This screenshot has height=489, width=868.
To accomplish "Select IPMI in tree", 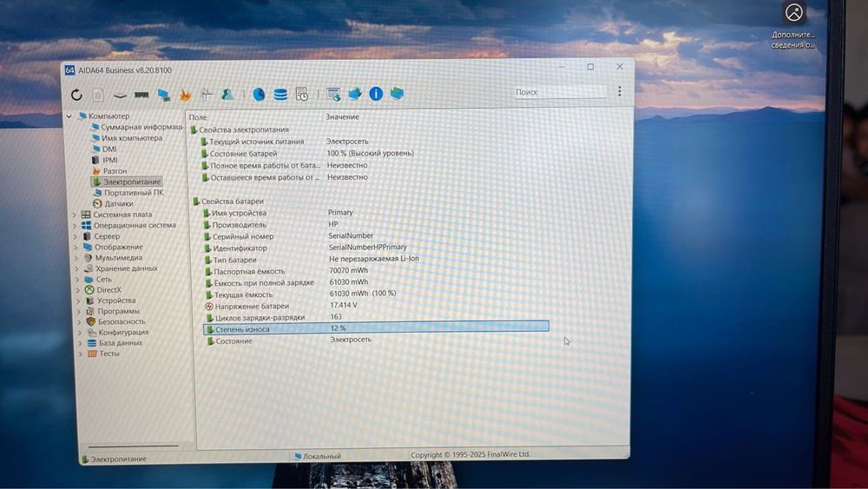I will click(105, 160).
